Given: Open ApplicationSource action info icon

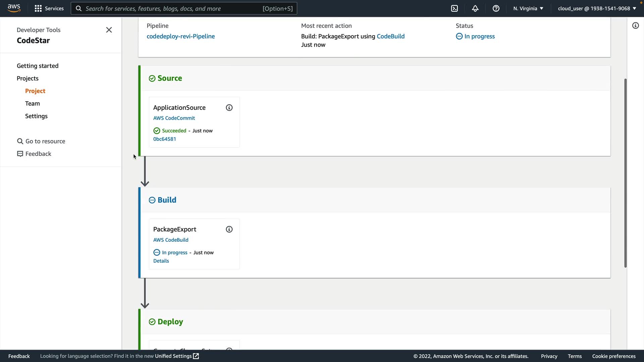Looking at the screenshot, I should (229, 108).
